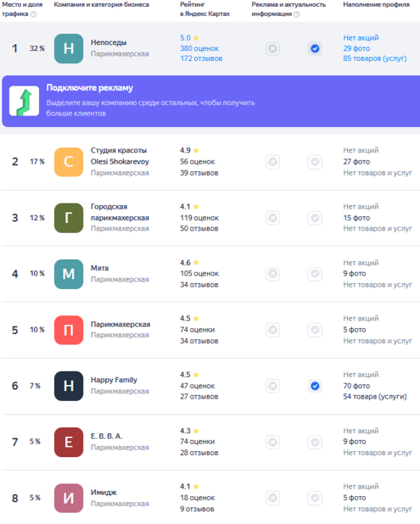Viewport: 420px width, 524px height.
Task: Open the green Г avatar of Городская парикмахерская
Action: click(x=68, y=218)
